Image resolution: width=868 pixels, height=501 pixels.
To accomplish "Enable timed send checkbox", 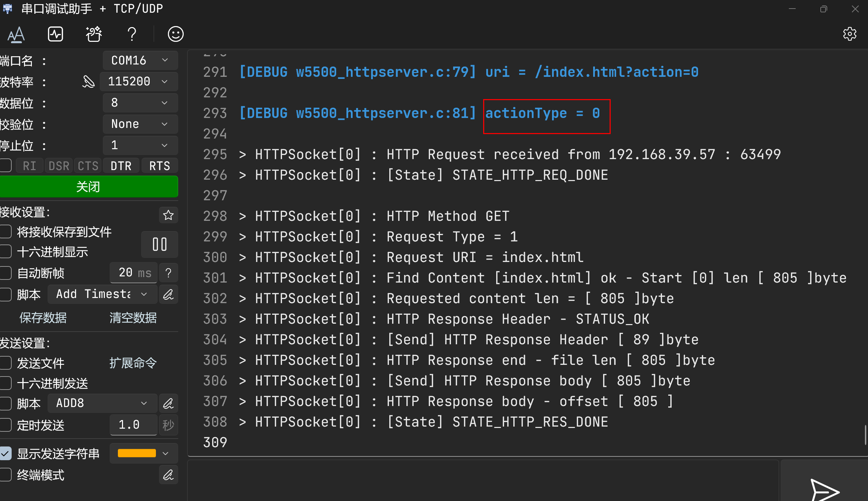I will click(5, 425).
